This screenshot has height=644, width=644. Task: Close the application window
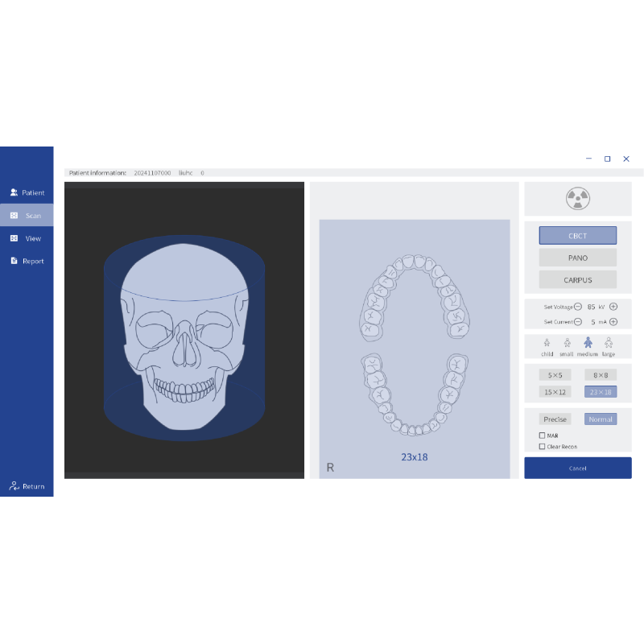626,159
